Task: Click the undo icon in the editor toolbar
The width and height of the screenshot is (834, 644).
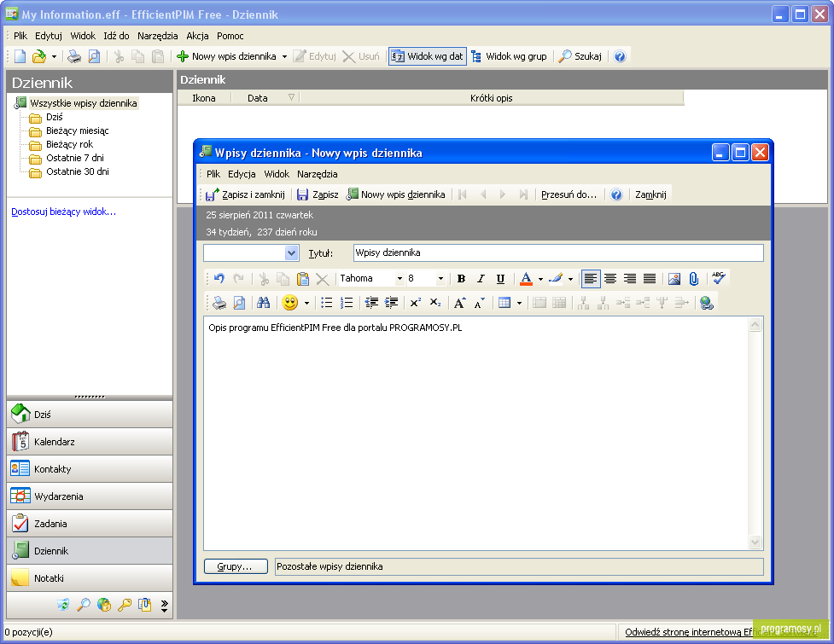Action: (x=219, y=278)
